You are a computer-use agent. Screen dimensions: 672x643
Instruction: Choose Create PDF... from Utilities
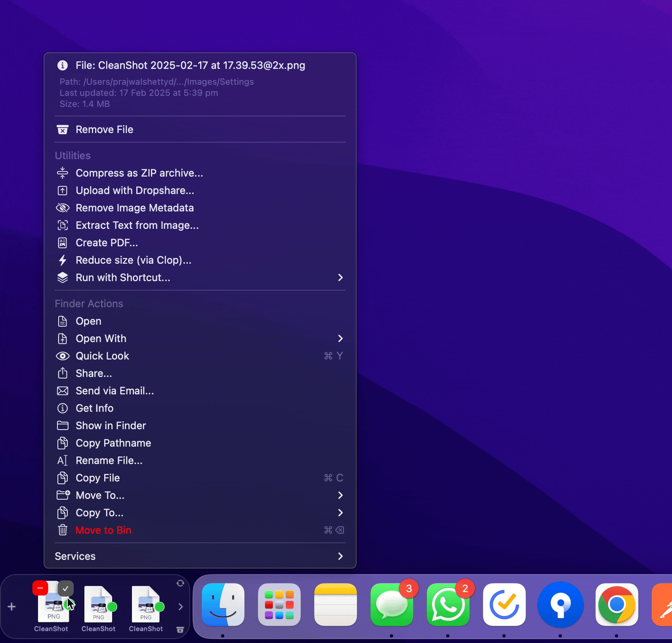[200, 243]
